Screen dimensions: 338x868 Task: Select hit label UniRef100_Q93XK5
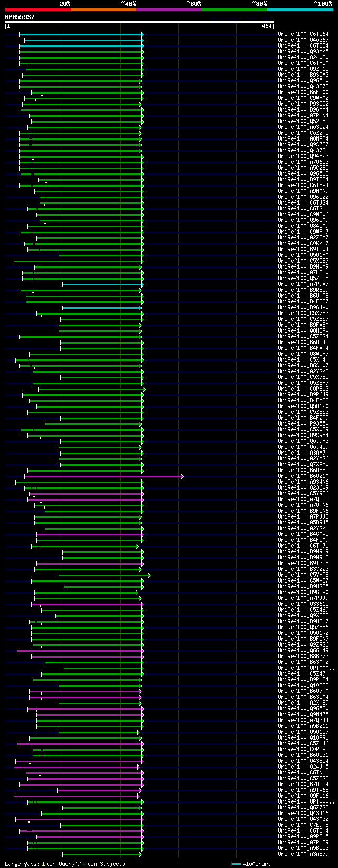303,52
